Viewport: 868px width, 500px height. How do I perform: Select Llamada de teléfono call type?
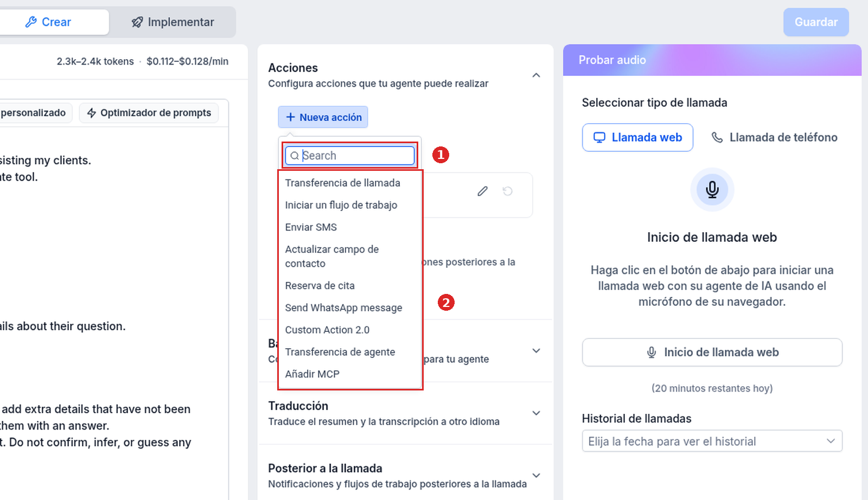774,138
